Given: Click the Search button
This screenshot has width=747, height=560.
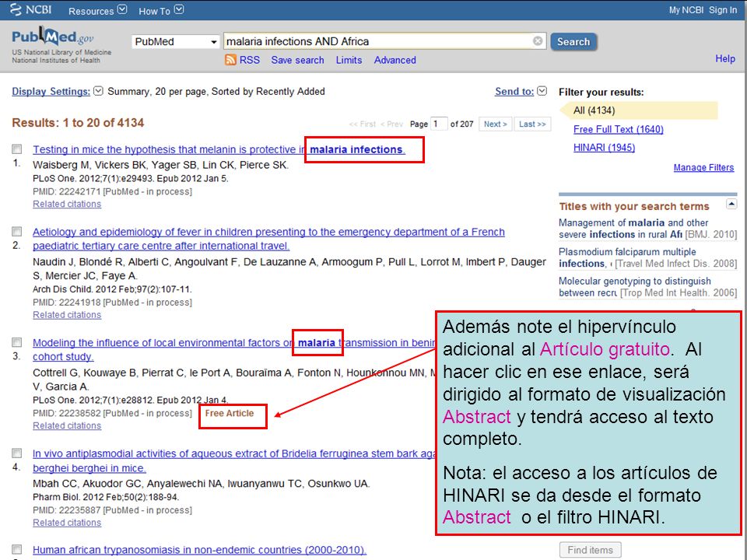Looking at the screenshot, I should click(x=573, y=41).
